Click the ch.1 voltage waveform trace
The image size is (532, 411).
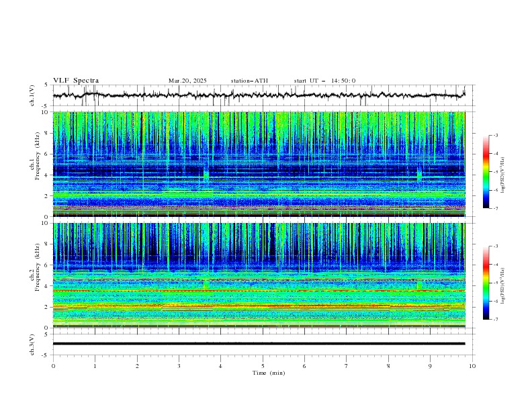coord(259,95)
